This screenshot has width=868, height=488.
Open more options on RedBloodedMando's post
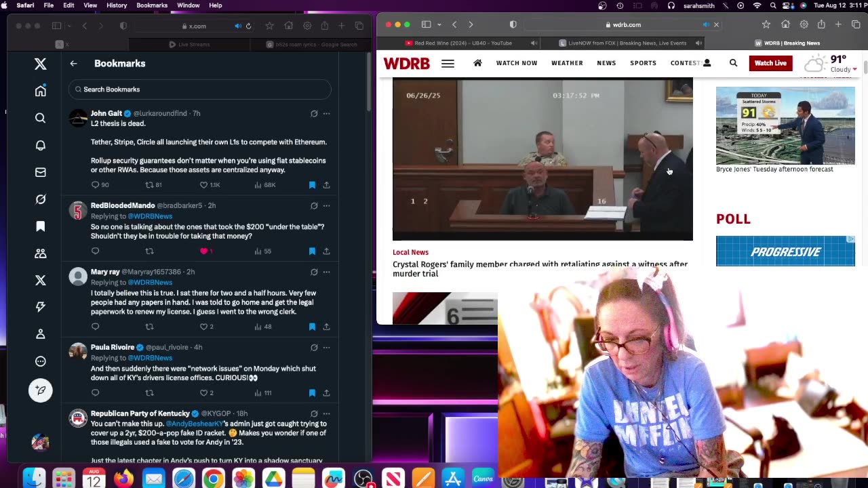326,205
